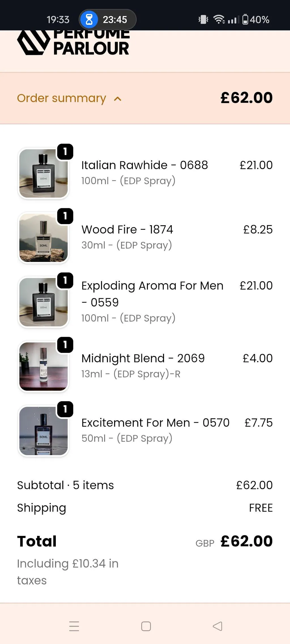Tap the £62.00 order total header
The image size is (290, 644).
pyautogui.click(x=246, y=98)
